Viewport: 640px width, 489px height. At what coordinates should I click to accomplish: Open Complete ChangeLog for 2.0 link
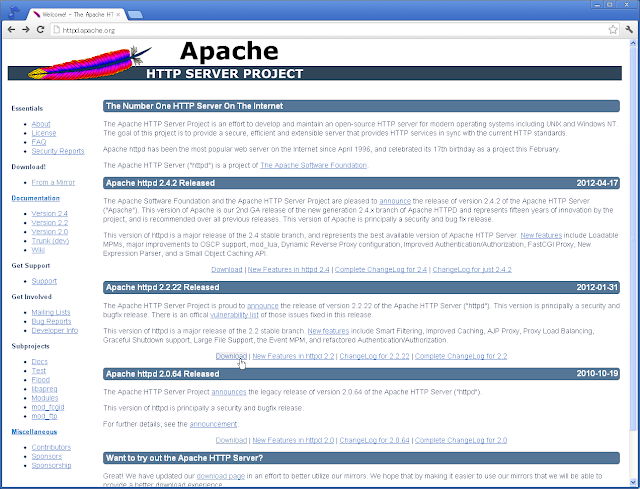[461, 440]
